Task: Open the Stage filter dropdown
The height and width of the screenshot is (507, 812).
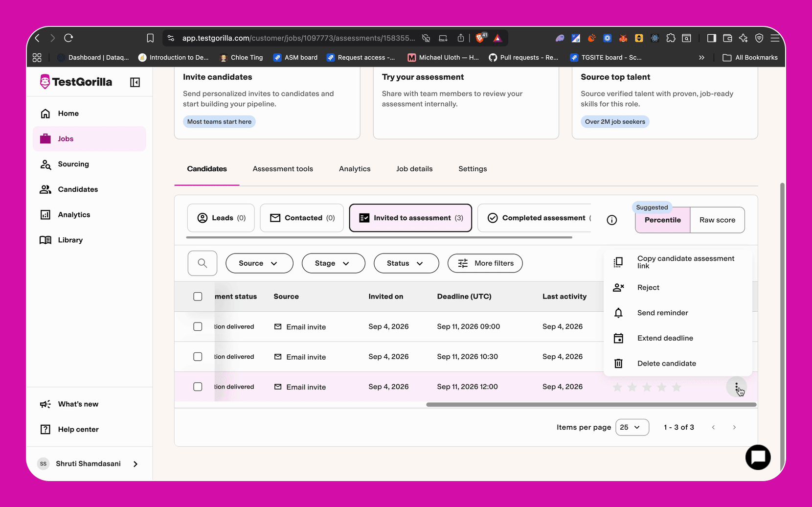Action: click(x=333, y=263)
